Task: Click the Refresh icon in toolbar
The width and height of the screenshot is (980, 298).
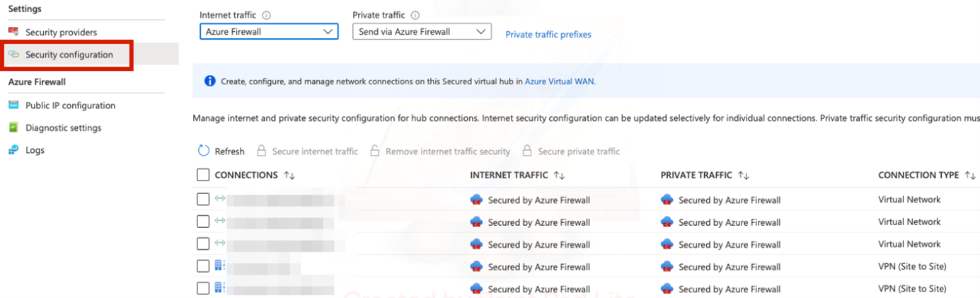Action: click(204, 151)
